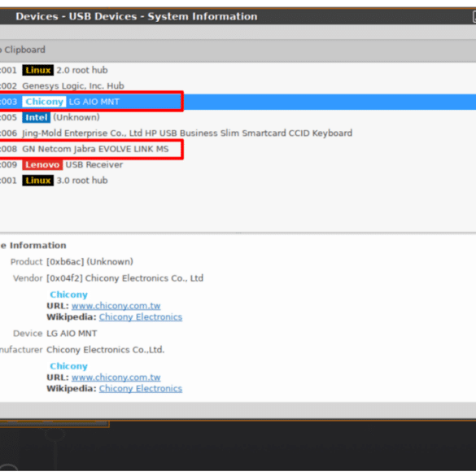Open the www.chicony.com.tw URL under Vendor
Screen dimensions: 476x476
116,306
